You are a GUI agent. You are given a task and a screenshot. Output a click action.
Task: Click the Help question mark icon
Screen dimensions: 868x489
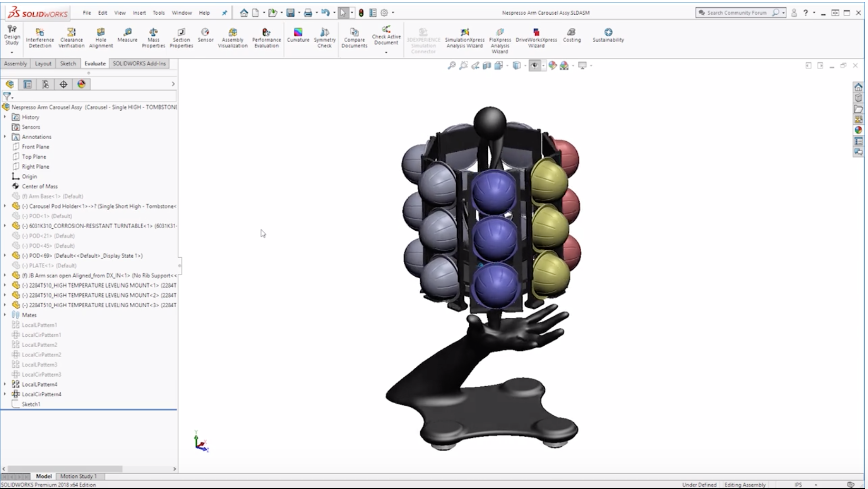click(x=805, y=13)
